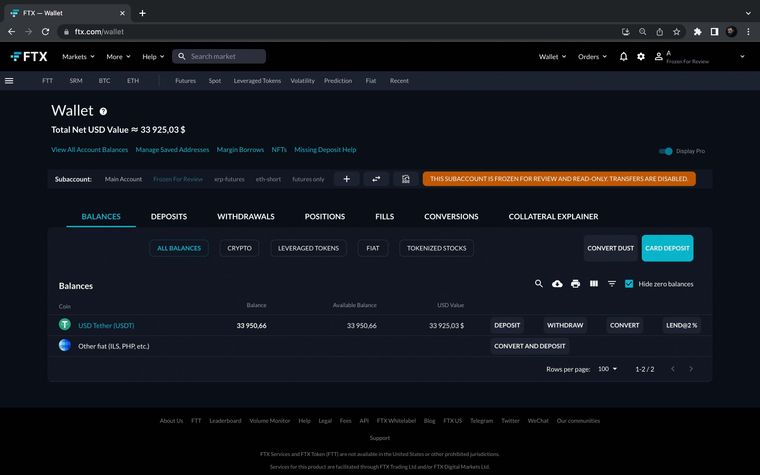The width and height of the screenshot is (760, 475).
Task: Open the Orders header dropdown
Action: tap(592, 57)
